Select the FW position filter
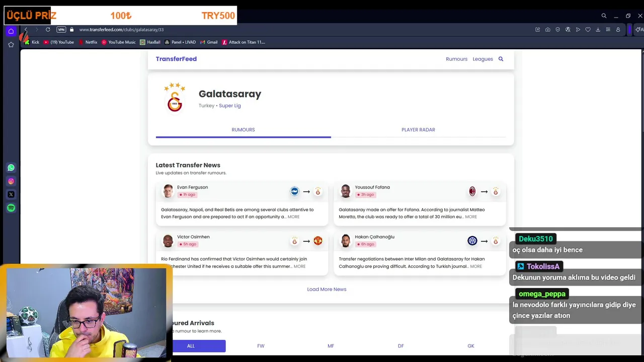The width and height of the screenshot is (644, 362). click(x=261, y=346)
